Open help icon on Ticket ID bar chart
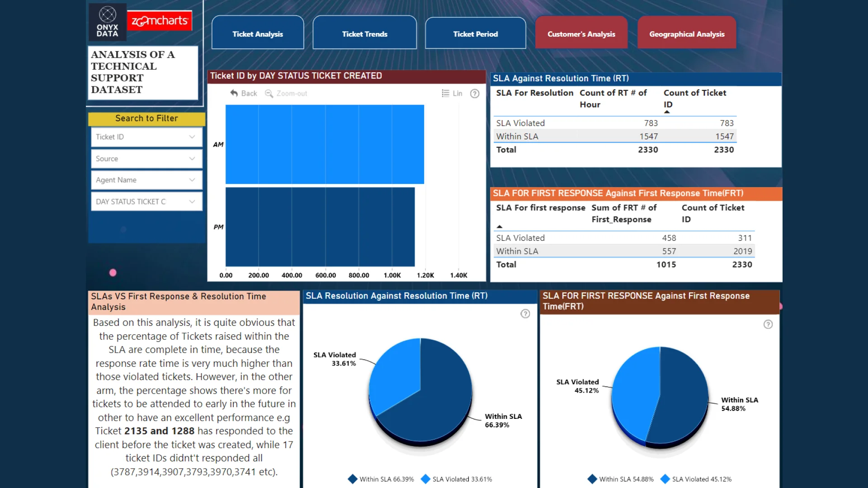The width and height of the screenshot is (868, 488). click(x=475, y=94)
